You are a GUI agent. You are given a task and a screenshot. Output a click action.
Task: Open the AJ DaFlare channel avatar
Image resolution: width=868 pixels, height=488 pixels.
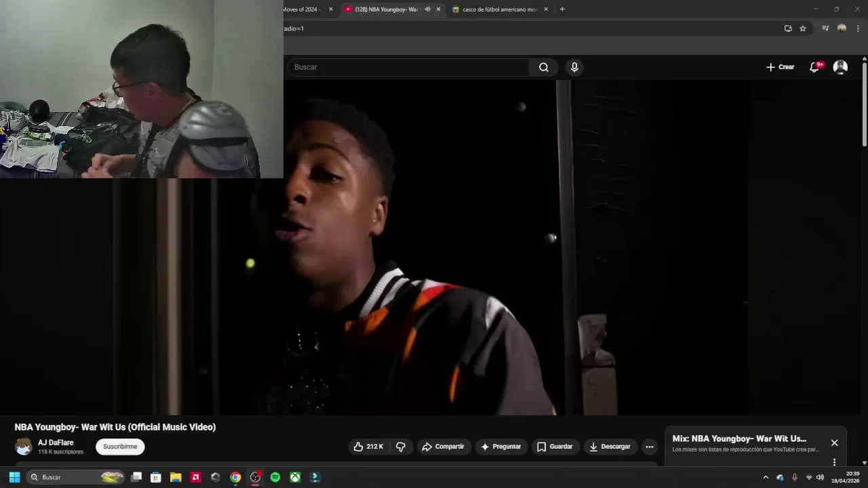coord(24,447)
